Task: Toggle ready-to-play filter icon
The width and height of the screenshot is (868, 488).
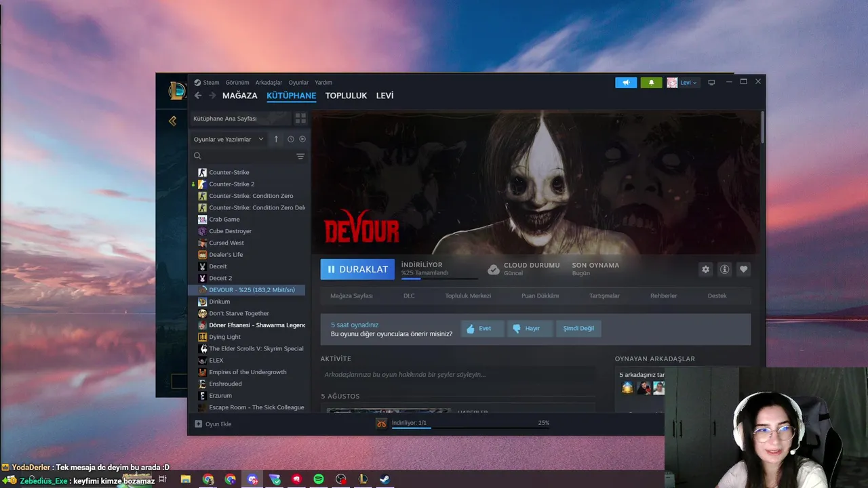Action: pyautogui.click(x=302, y=139)
